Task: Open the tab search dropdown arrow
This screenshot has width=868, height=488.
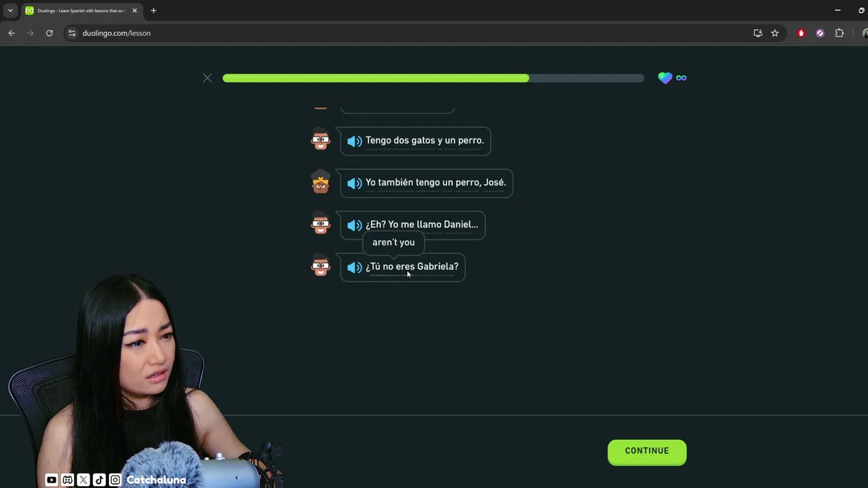Action: pyautogui.click(x=10, y=10)
